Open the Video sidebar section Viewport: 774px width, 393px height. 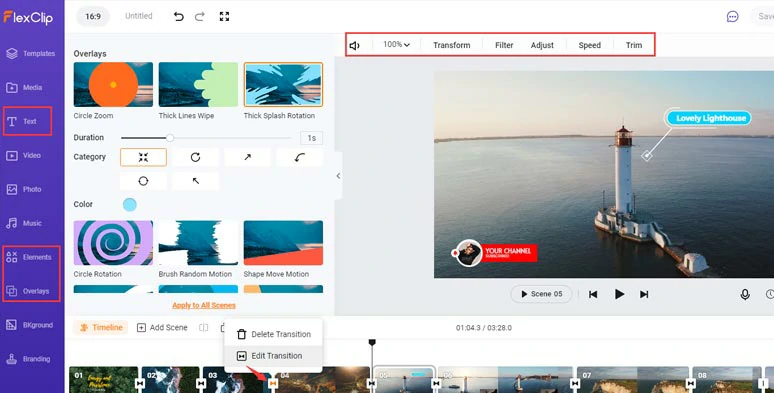pyautogui.click(x=24, y=155)
